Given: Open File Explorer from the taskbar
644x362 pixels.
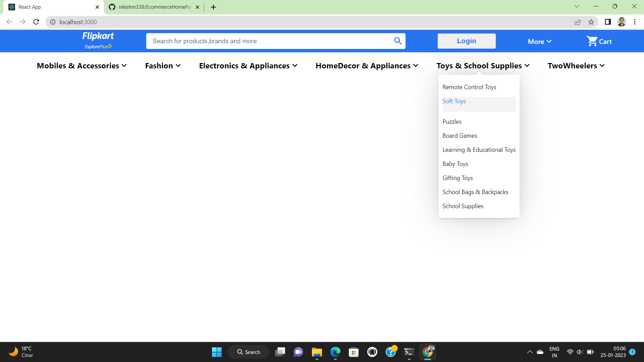Looking at the screenshot, I should pos(316,352).
